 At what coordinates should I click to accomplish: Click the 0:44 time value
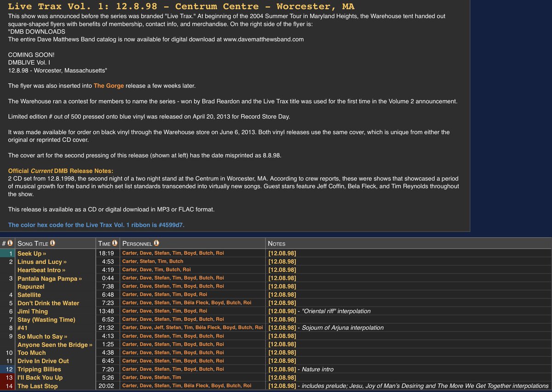pyautogui.click(x=108, y=278)
